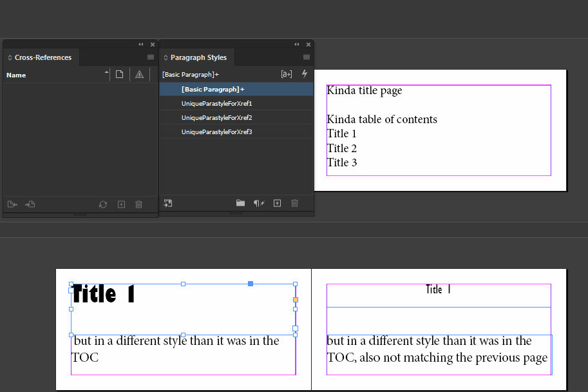
Task: Delete selected paragraph style trash icon
Action: click(294, 203)
